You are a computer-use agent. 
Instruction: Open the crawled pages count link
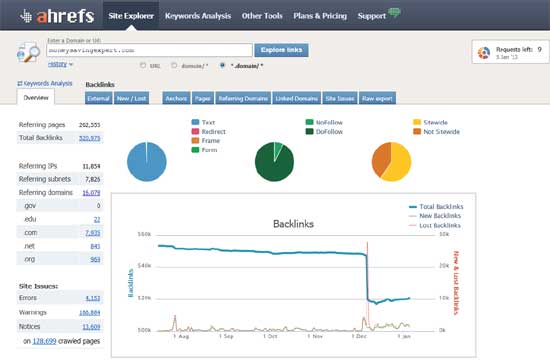point(44,341)
